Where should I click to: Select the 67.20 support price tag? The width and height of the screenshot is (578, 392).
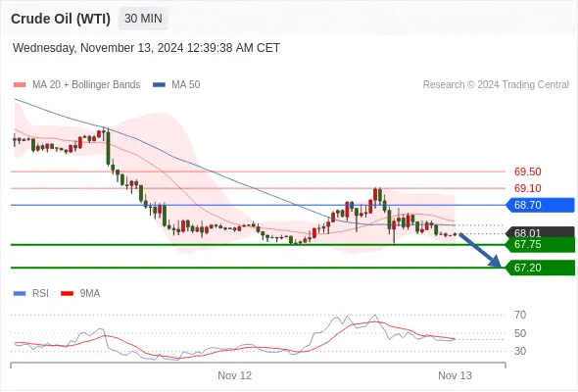pos(541,268)
